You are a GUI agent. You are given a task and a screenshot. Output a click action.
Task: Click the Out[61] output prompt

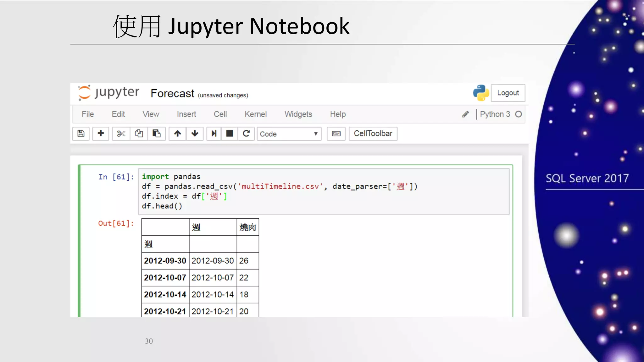tap(116, 223)
